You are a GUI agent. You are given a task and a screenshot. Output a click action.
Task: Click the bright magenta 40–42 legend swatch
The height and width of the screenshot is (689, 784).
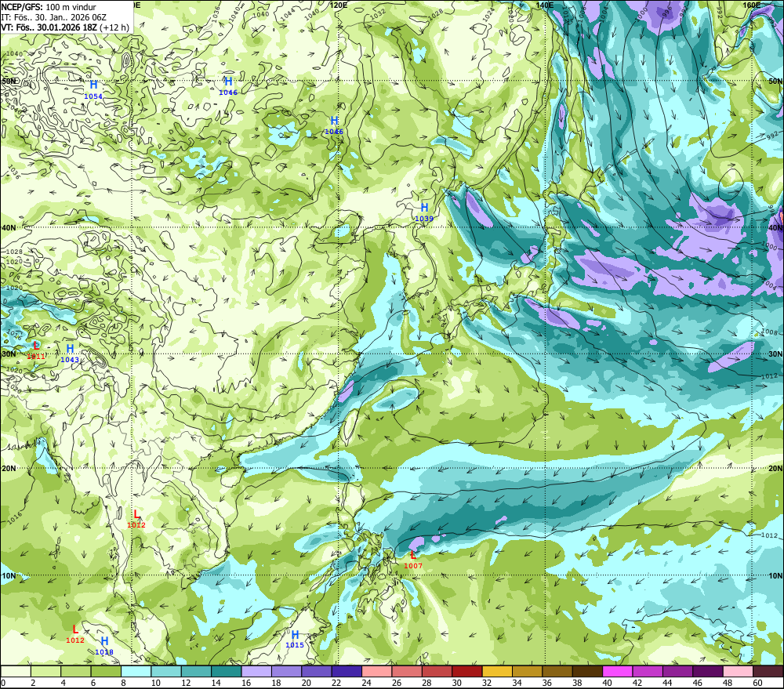click(618, 671)
